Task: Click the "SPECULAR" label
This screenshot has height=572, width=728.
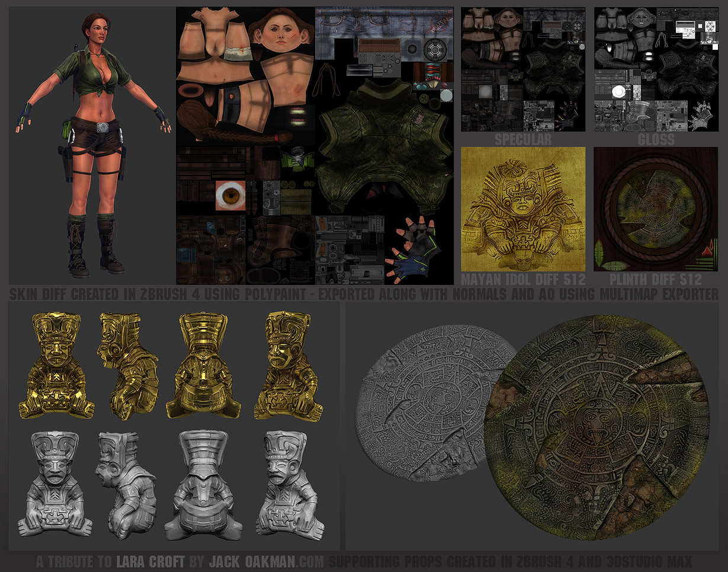Action: pos(523,139)
